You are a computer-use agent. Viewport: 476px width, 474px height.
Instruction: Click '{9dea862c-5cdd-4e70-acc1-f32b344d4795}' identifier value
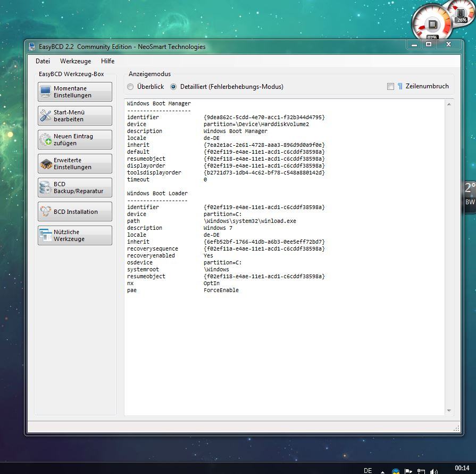click(264, 117)
